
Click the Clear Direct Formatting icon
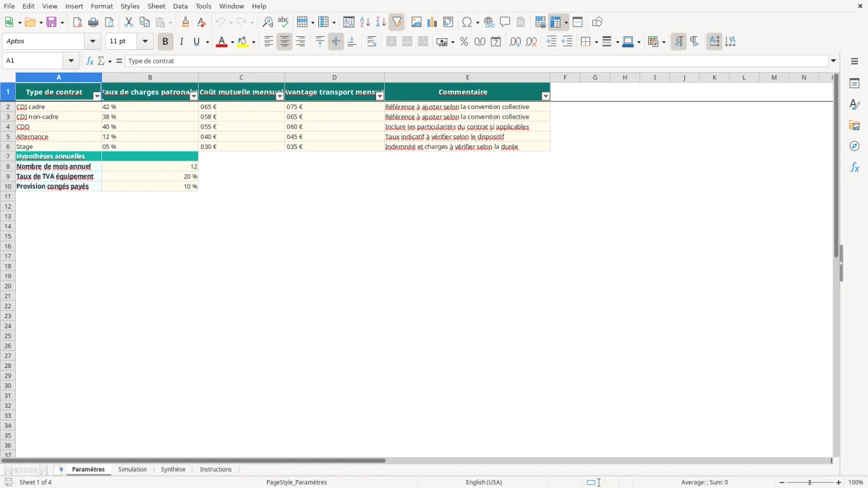(202, 22)
